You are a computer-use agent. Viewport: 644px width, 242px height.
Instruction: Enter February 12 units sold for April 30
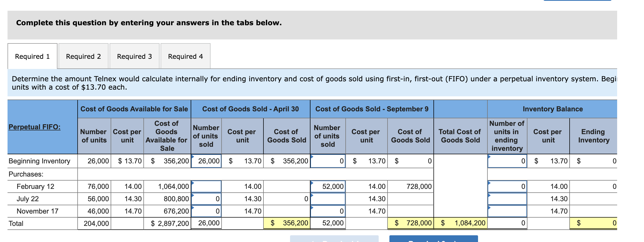pyautogui.click(x=206, y=186)
